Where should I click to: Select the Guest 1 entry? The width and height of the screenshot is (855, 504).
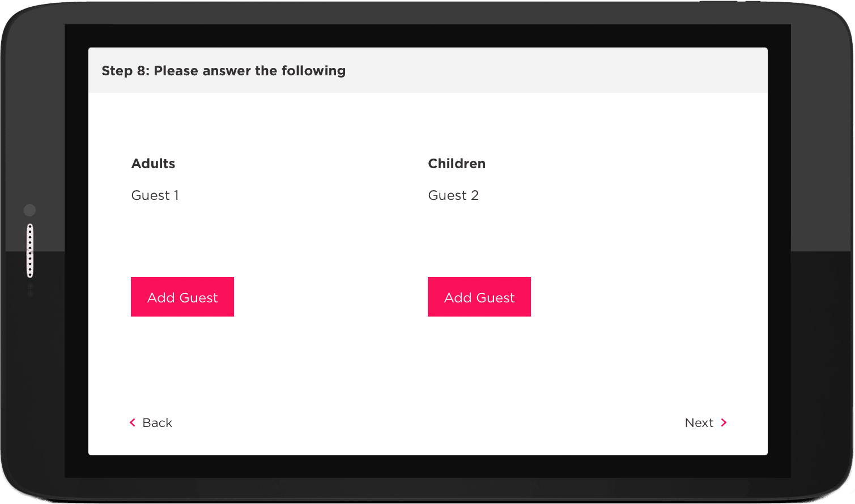[x=155, y=195]
